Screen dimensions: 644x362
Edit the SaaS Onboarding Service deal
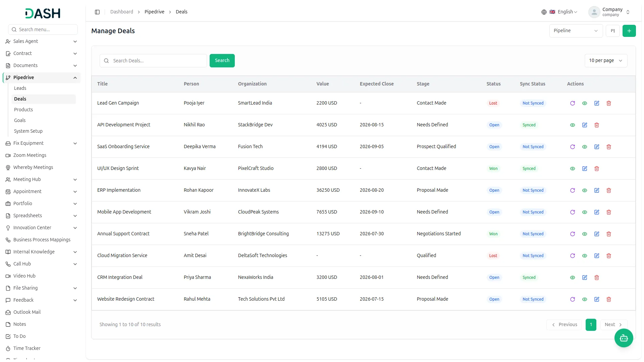point(597,147)
